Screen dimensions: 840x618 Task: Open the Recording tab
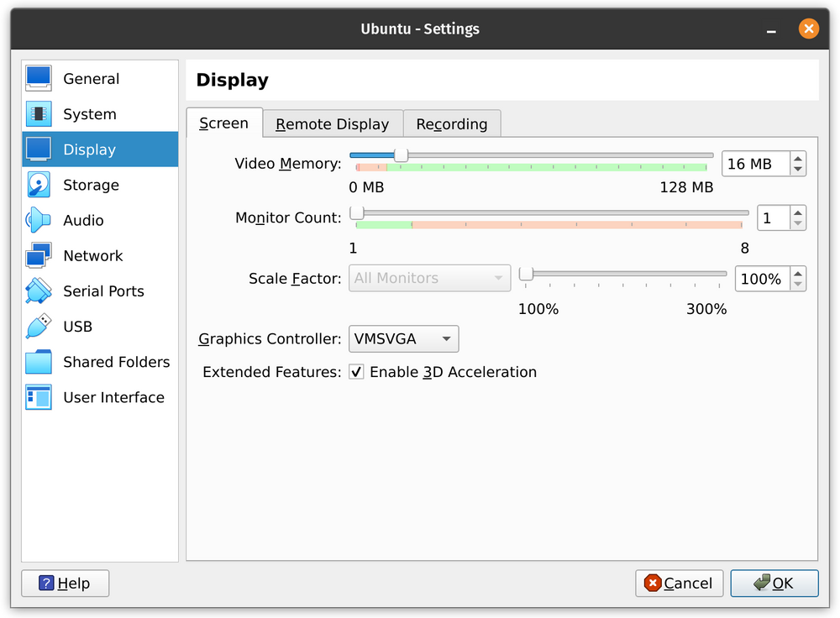[x=452, y=123]
